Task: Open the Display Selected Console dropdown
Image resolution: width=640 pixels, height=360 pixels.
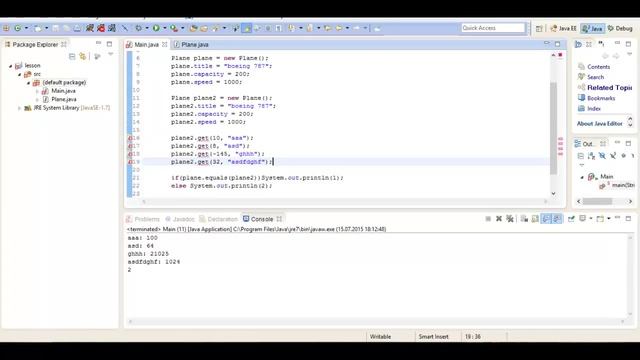Action: tap(591, 219)
